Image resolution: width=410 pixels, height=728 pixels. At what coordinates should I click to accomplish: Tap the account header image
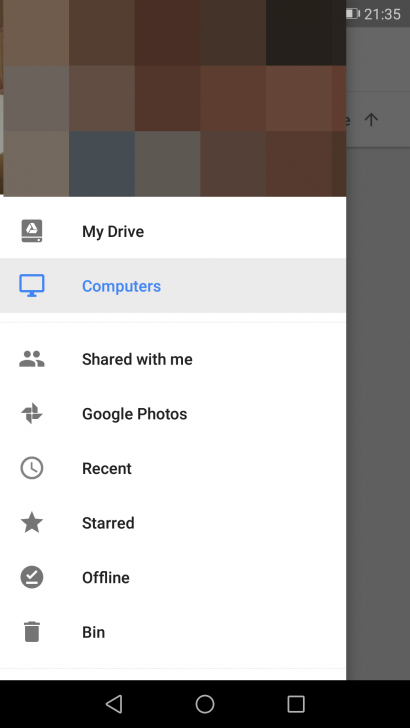(x=173, y=98)
